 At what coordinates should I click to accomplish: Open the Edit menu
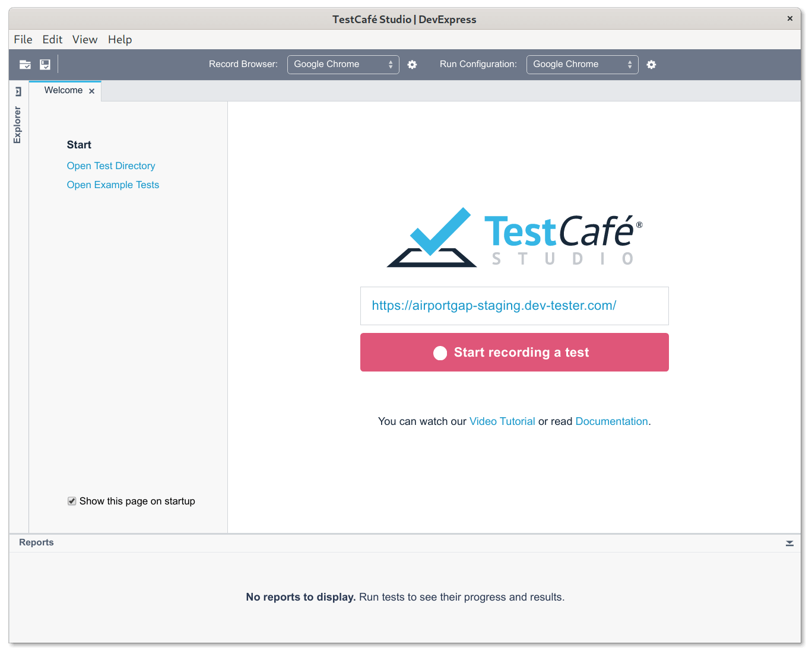tap(52, 40)
